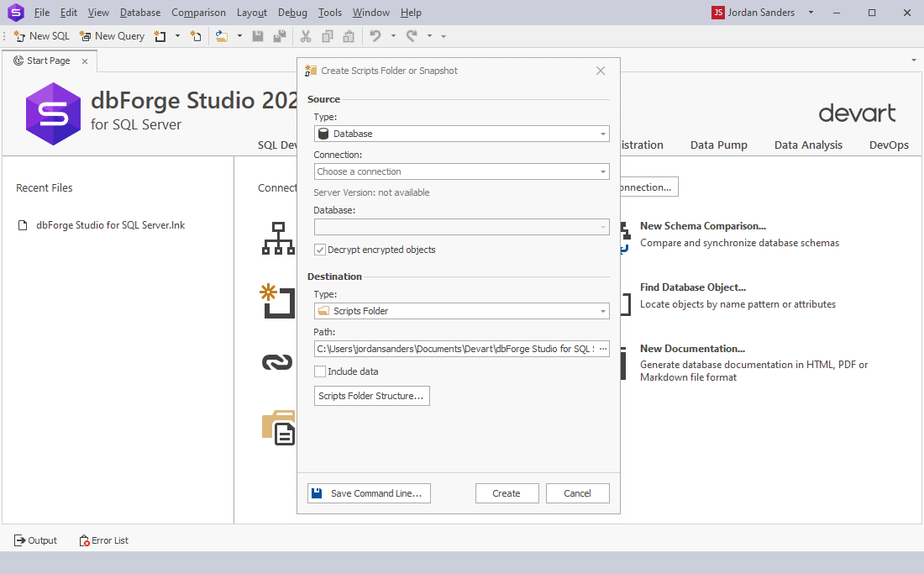Screen dimensions: 924x574
Task: Click the Cut scissors icon
Action: 305,36
